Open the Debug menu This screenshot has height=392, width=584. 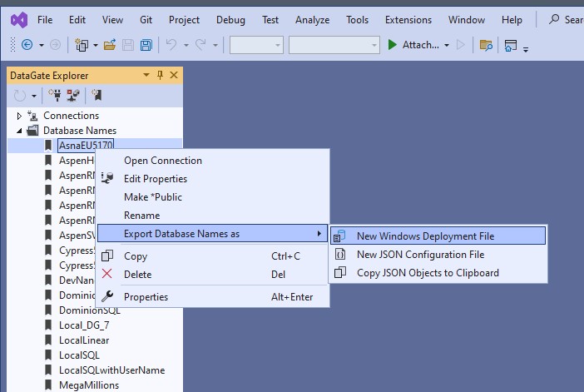230,20
